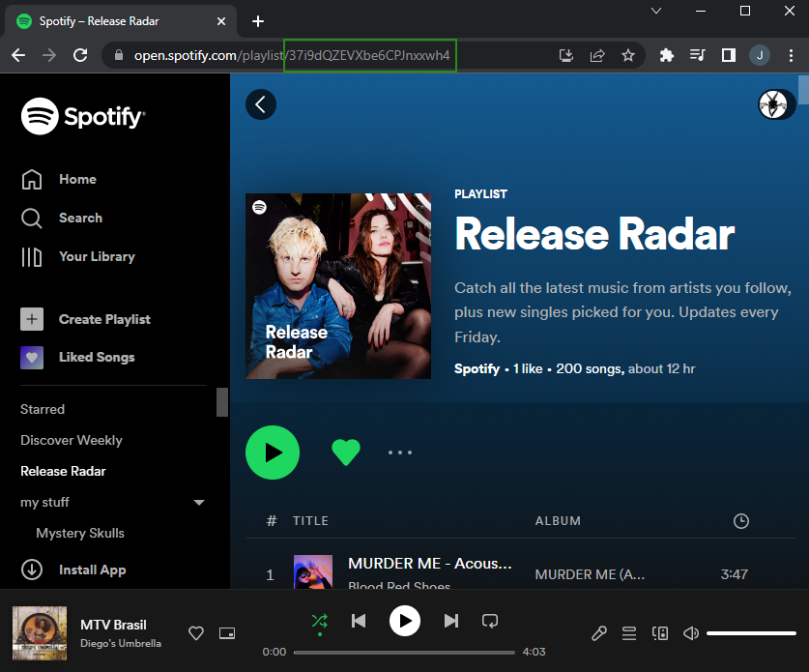Open the Mystery Skulls playlist

(x=80, y=533)
